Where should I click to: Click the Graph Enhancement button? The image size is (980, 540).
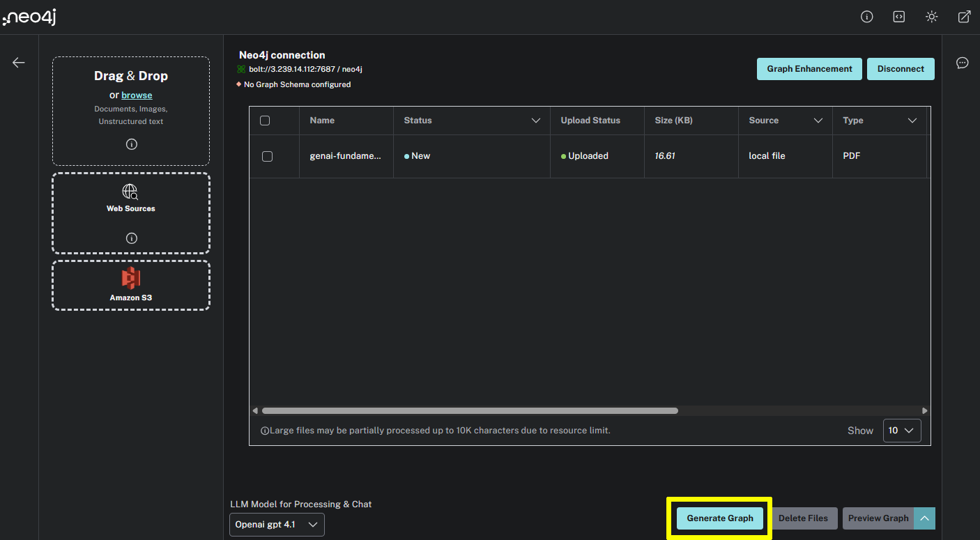(x=810, y=69)
